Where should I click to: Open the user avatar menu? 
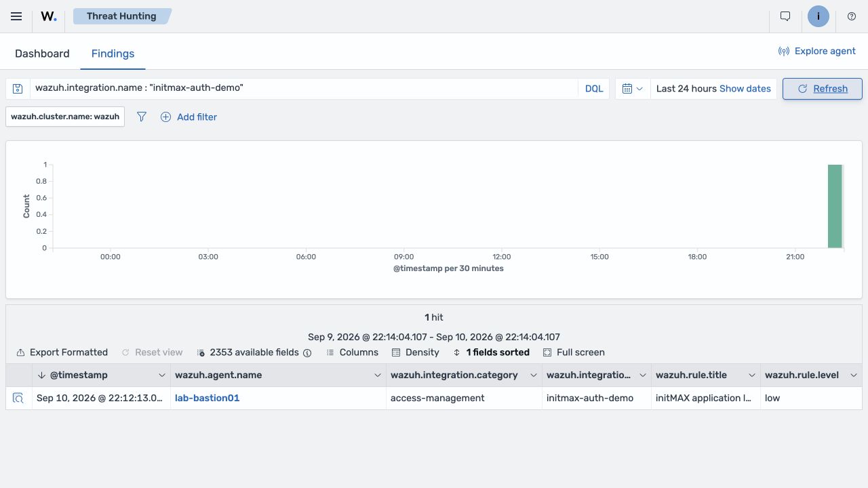818,16
